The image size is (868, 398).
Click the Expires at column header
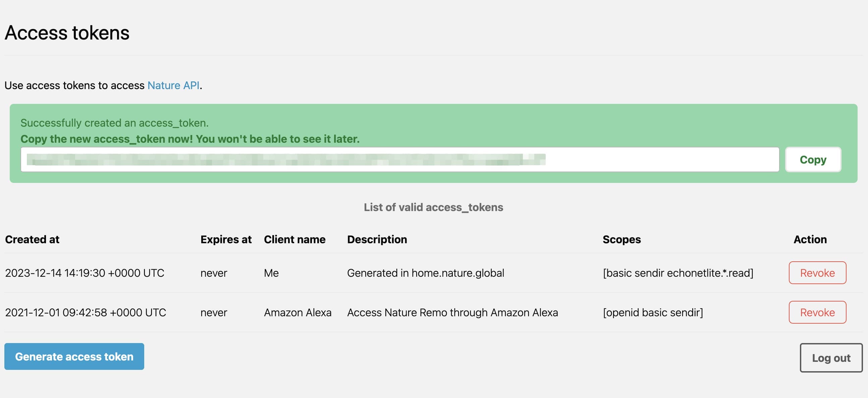coord(226,240)
